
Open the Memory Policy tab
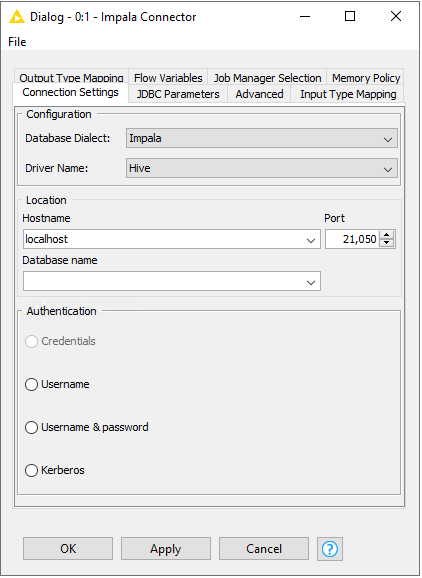pyautogui.click(x=366, y=78)
